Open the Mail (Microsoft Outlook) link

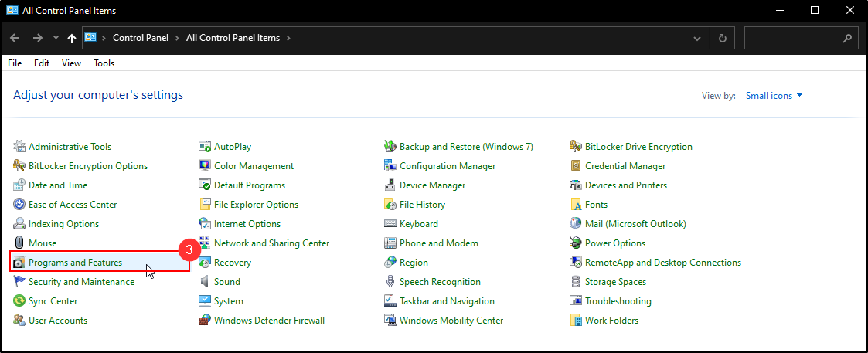click(635, 224)
